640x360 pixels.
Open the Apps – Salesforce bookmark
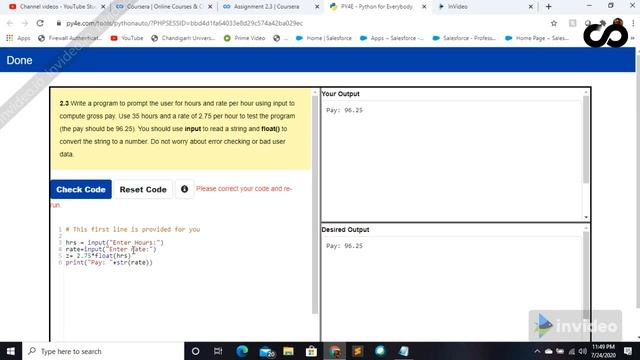coord(392,38)
